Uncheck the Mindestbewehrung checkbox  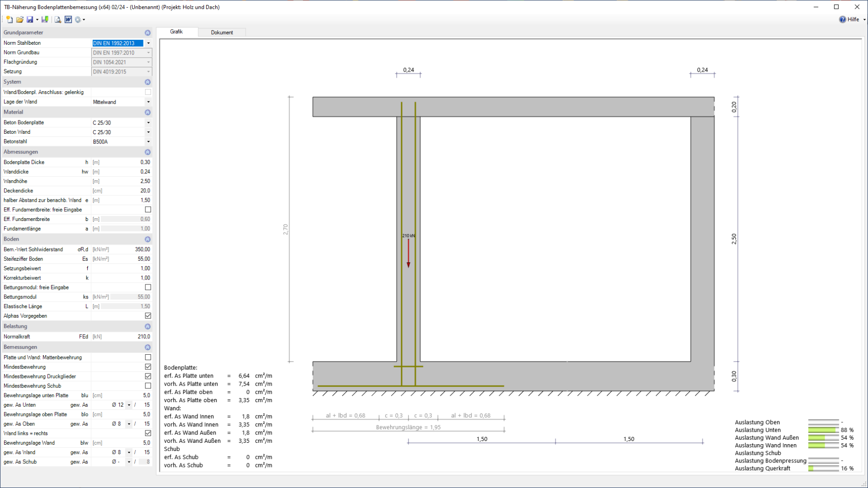tap(148, 367)
